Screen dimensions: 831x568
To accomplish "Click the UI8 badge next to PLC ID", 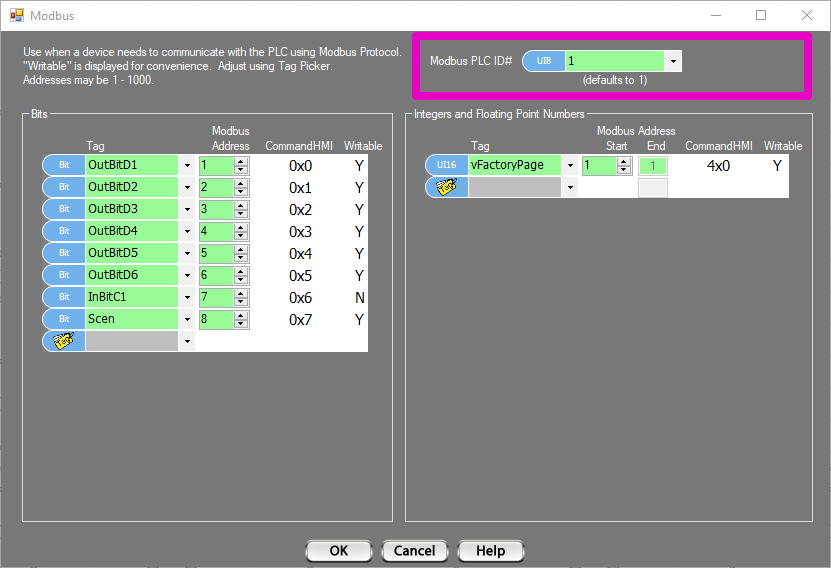I will 544,61.
